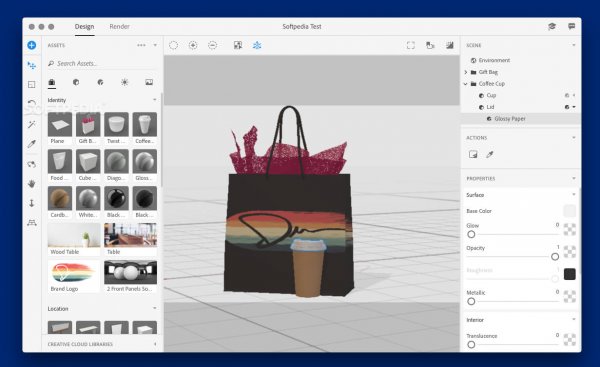Collapse the Scene panel
Image resolution: width=600 pixels, height=367 pixels.
click(x=574, y=45)
